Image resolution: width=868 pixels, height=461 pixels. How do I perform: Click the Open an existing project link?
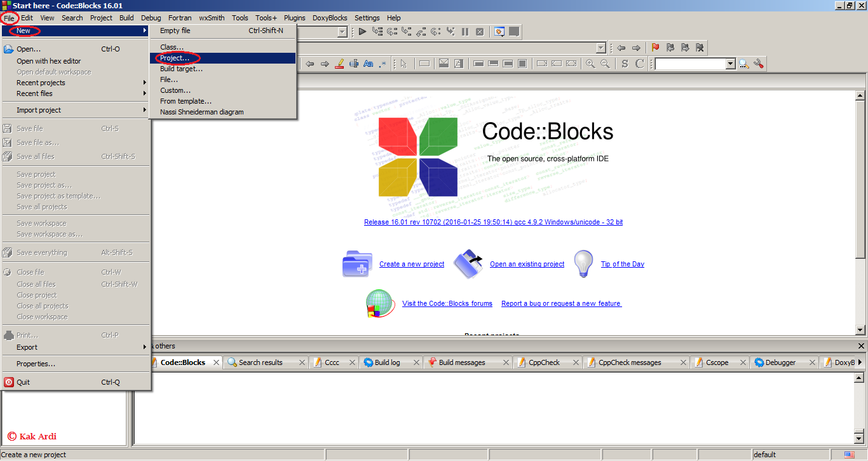[527, 264]
